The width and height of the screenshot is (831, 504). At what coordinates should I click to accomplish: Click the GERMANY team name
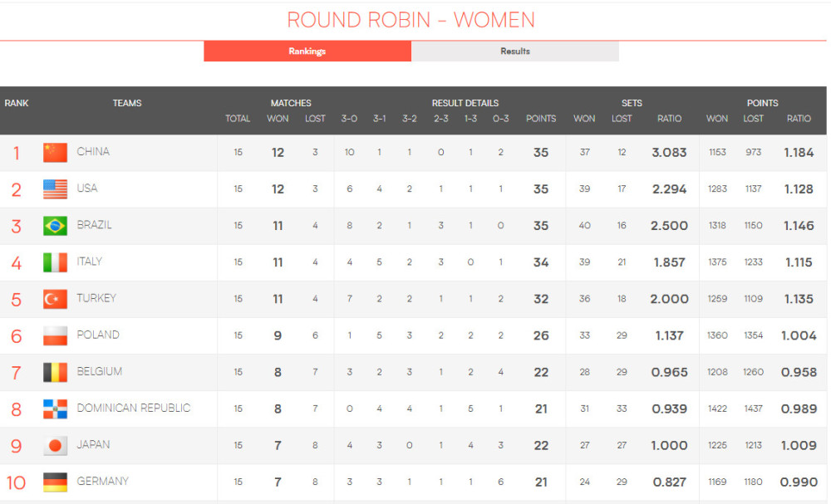coord(103,481)
